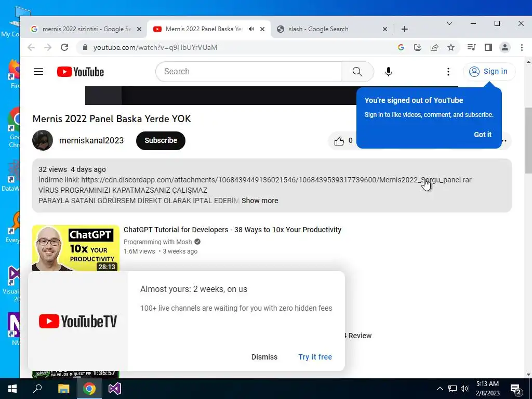View site information lock icon
The width and height of the screenshot is (532, 399).
(x=85, y=47)
